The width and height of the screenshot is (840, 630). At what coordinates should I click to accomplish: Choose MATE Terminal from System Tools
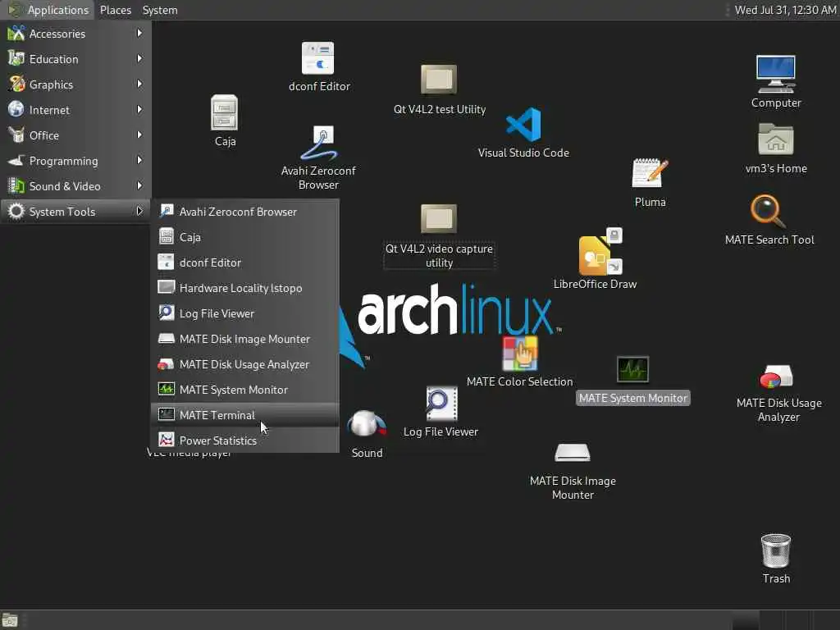click(x=244, y=414)
